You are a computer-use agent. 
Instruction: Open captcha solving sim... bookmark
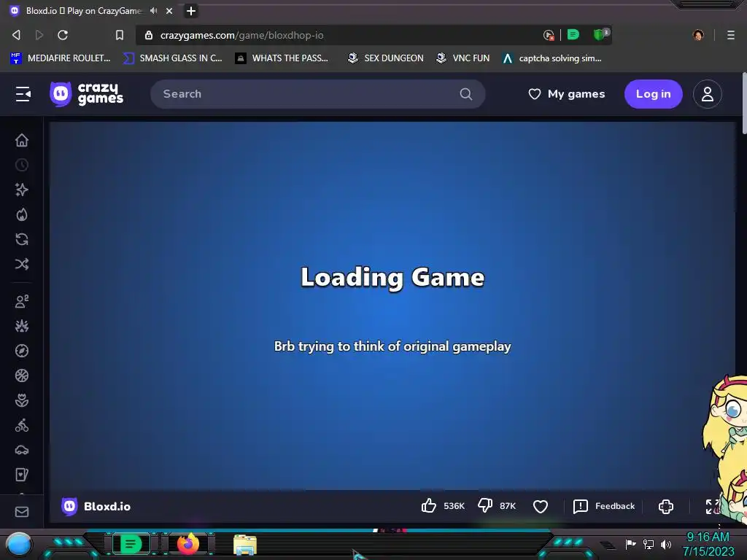point(552,58)
